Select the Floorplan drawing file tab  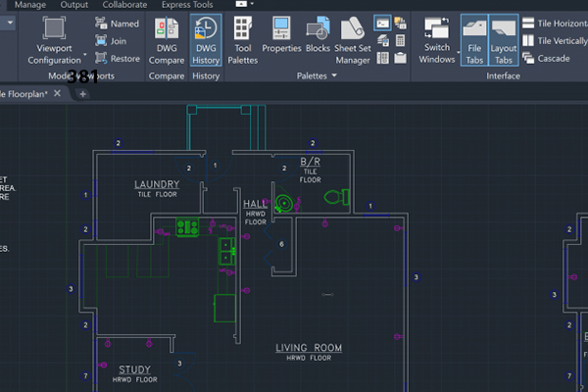24,94
